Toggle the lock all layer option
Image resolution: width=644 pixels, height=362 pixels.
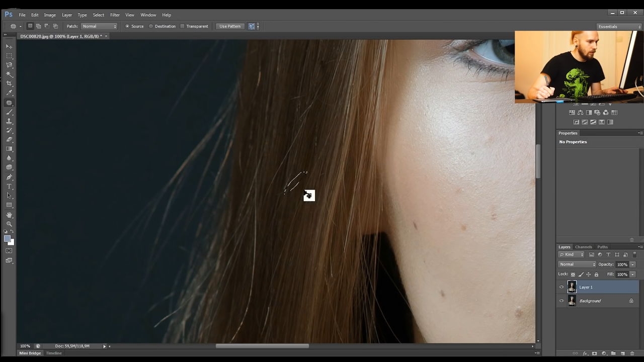coord(596,275)
